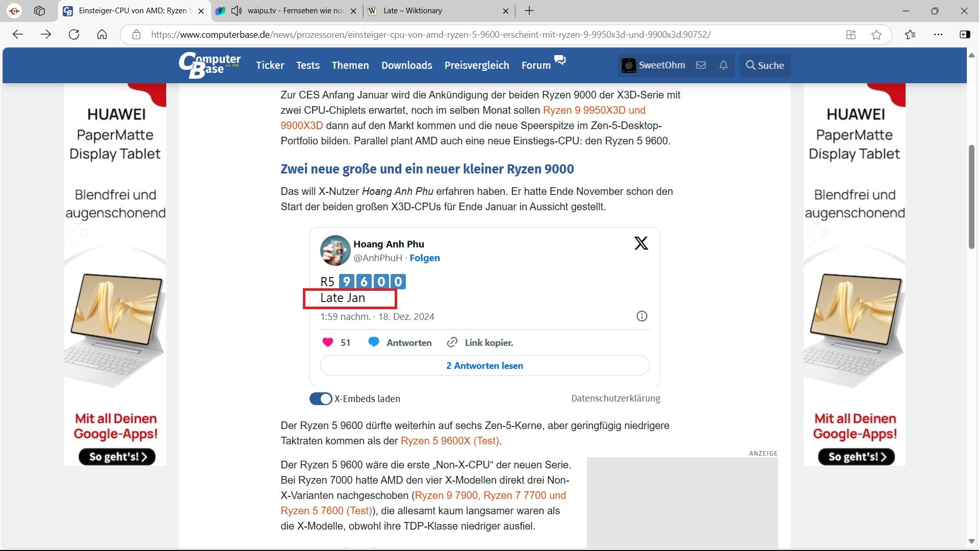Click the browser refresh icon

(74, 35)
